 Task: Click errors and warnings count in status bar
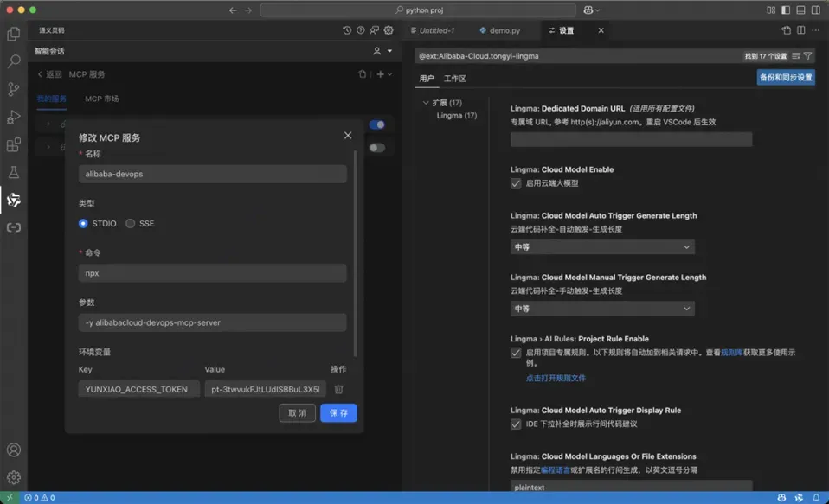[x=40, y=498]
